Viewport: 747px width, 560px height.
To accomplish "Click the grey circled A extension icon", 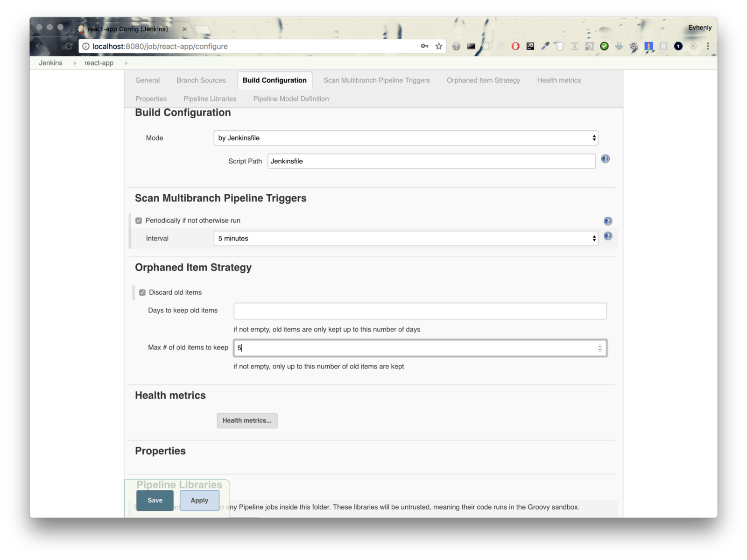I will [x=693, y=46].
